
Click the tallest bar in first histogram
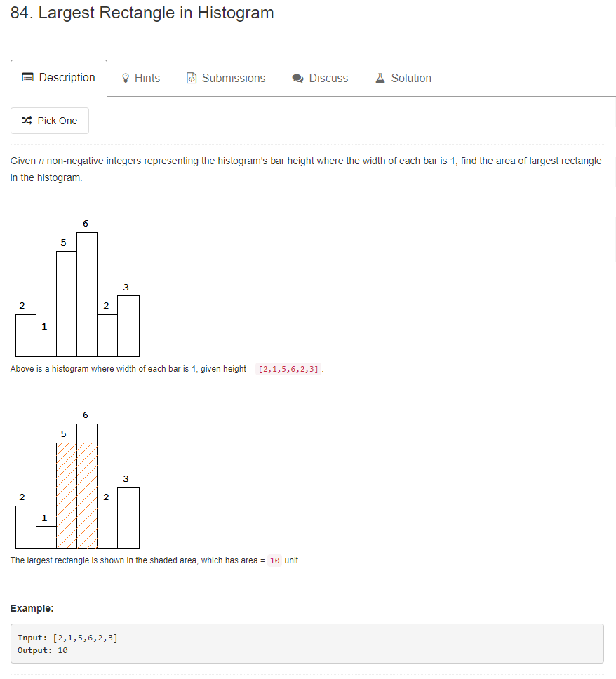87,295
